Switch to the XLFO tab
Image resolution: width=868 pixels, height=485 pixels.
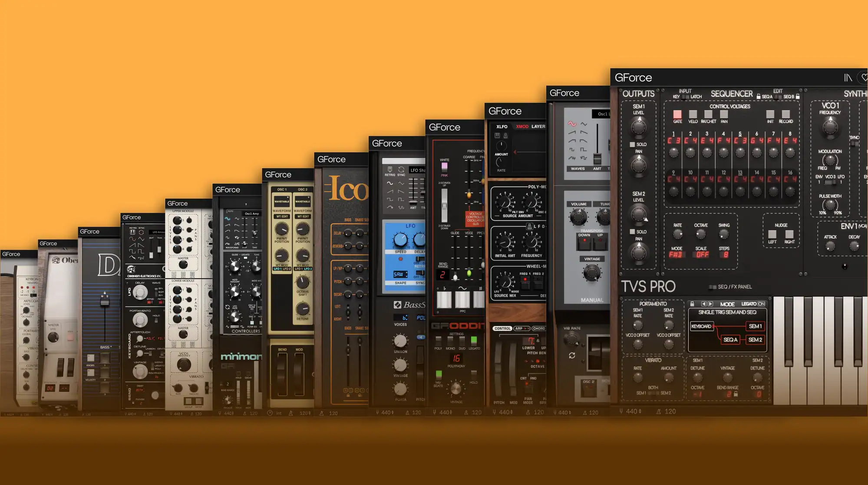pos(502,126)
